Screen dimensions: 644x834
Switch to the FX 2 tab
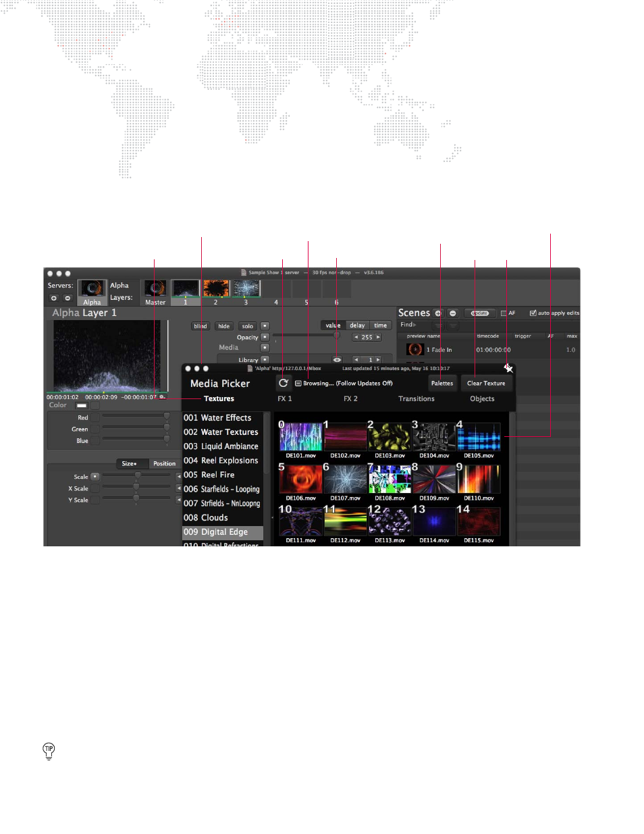click(350, 399)
